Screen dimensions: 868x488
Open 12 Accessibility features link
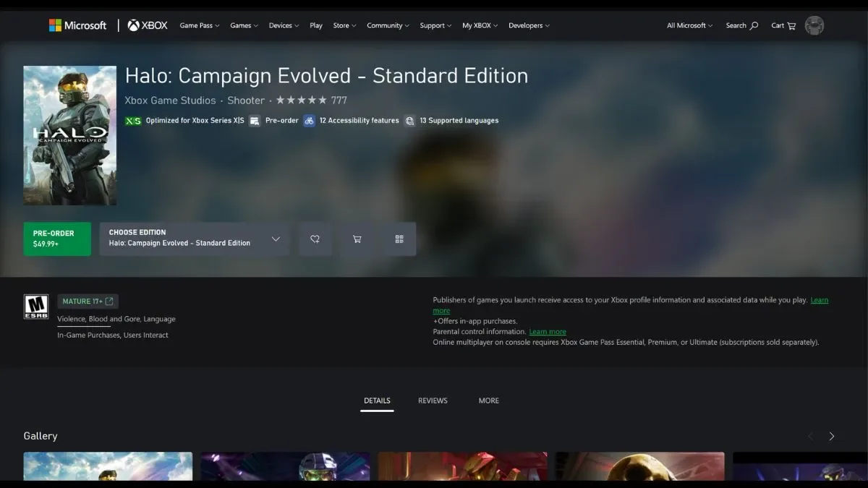point(359,121)
